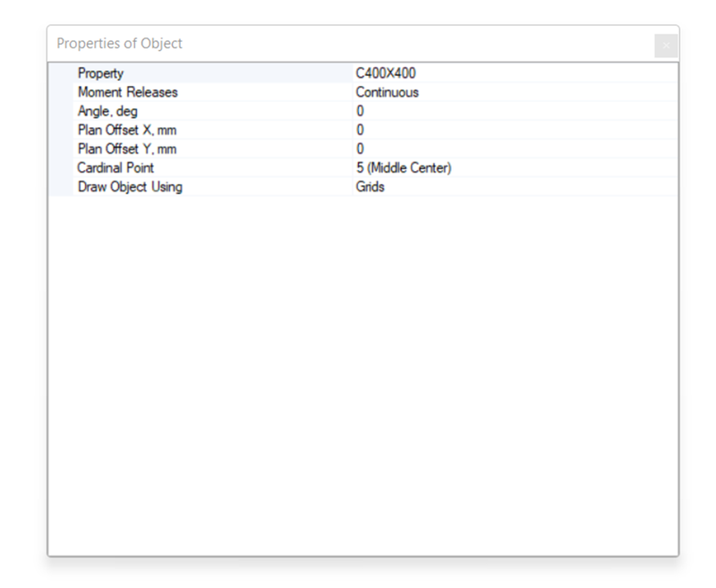
Task: Open the 5 (Middle Center) cardinal point value
Action: [x=516, y=168]
